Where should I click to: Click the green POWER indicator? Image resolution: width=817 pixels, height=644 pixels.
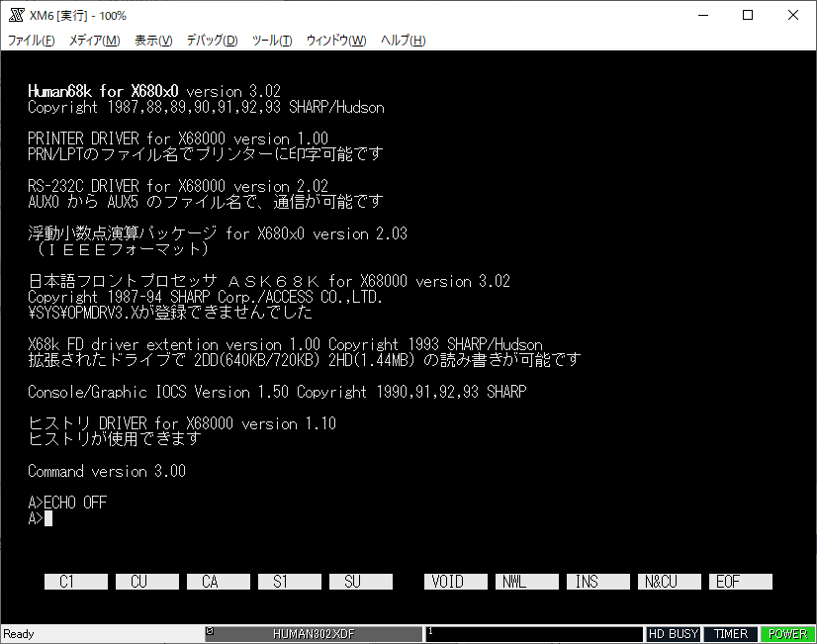[x=787, y=634]
